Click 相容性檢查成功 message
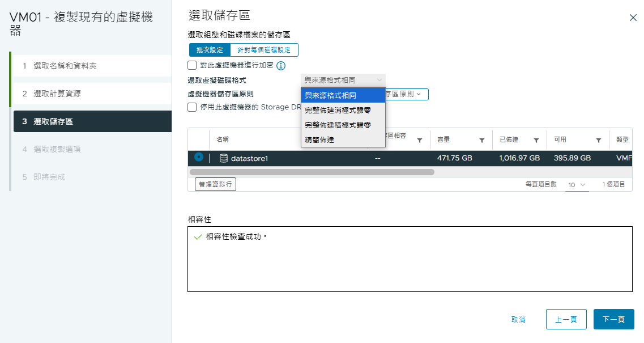This screenshot has height=343, width=644. (x=236, y=237)
